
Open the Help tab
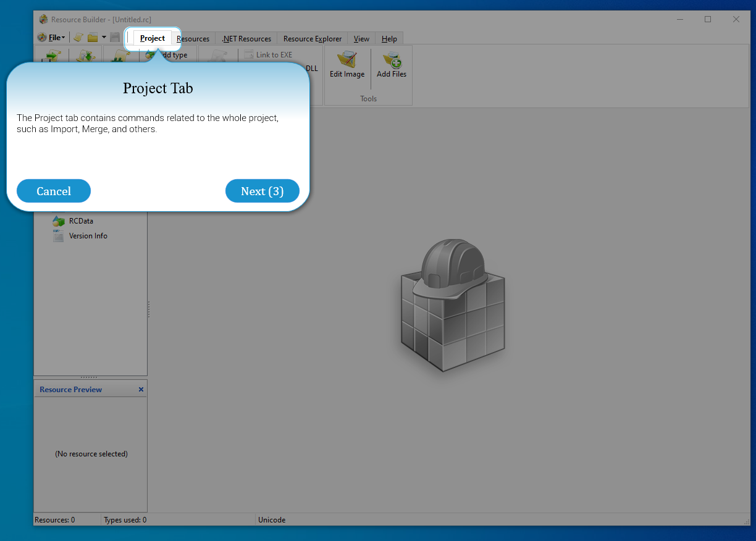[389, 39]
